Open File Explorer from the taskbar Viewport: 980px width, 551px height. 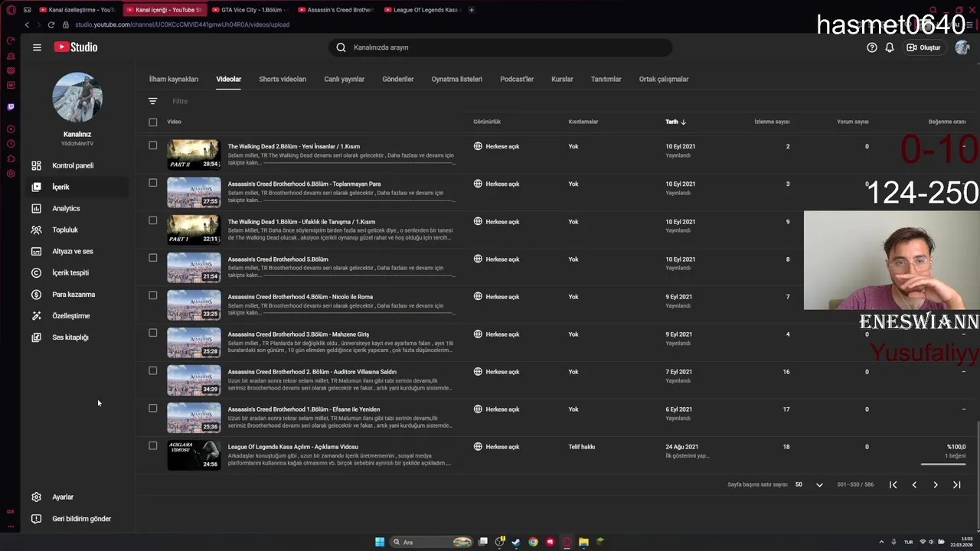(583, 542)
